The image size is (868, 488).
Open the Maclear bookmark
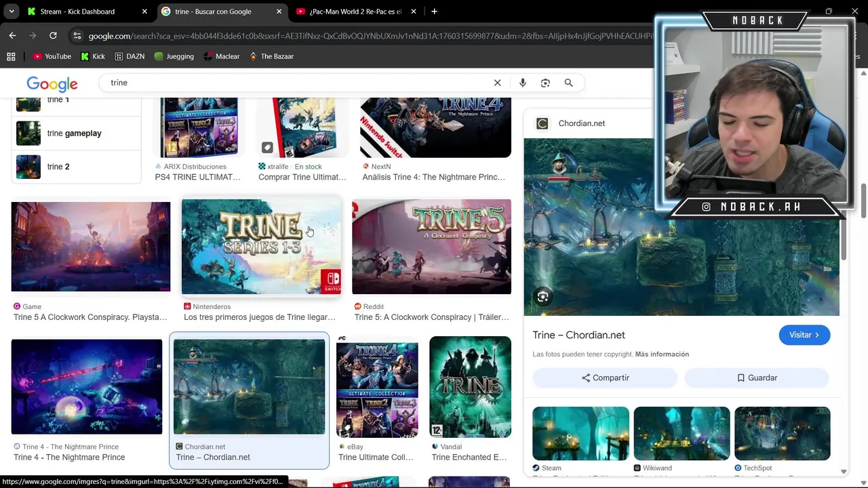pos(222,56)
